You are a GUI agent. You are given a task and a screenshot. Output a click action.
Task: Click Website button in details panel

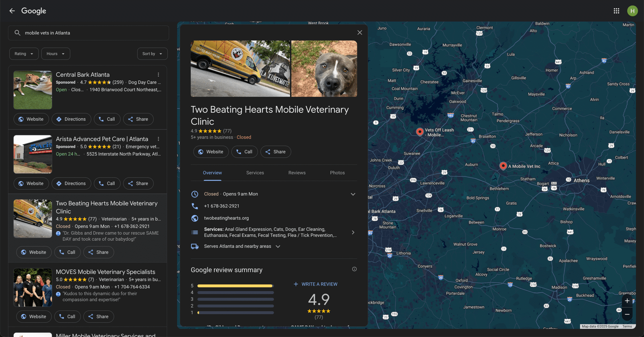(211, 152)
